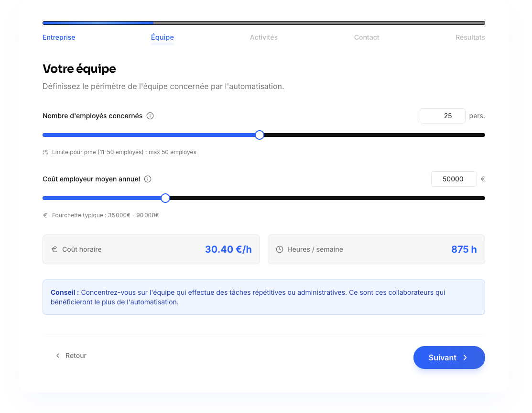Focus the annual cost field showing 50000
Viewport: 532px width, 413px height.
click(x=454, y=179)
